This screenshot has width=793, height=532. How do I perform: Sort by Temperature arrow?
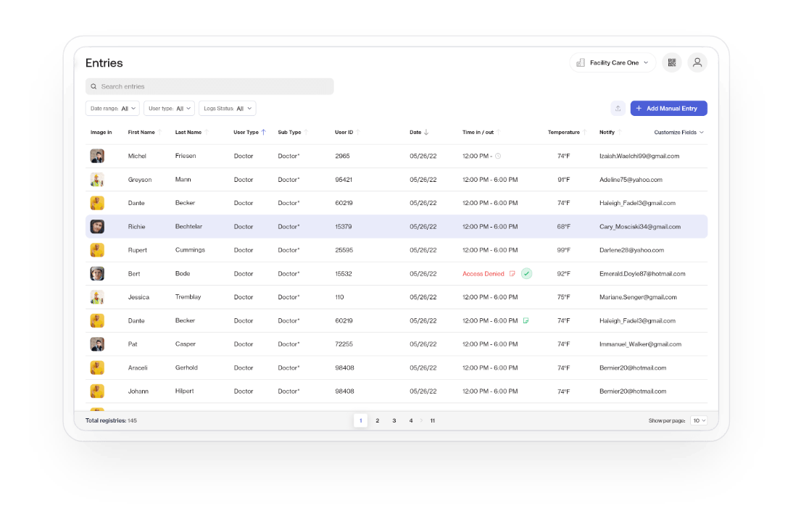[x=585, y=132]
